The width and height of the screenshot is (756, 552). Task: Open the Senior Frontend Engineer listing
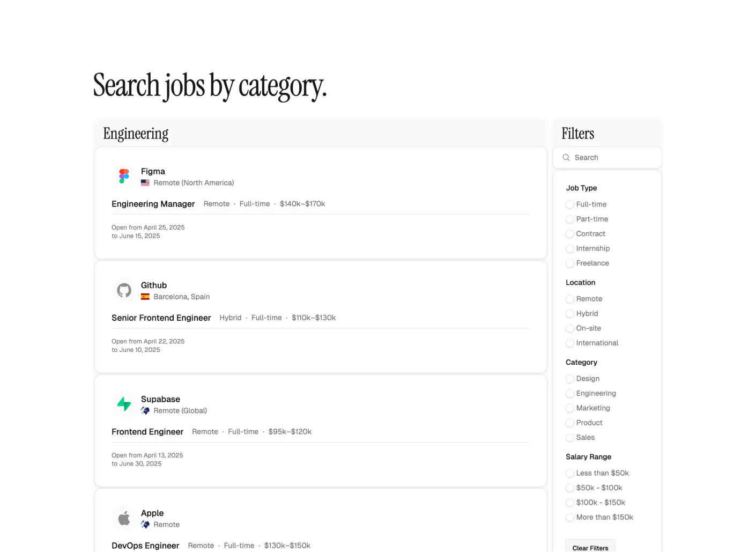pyautogui.click(x=161, y=318)
